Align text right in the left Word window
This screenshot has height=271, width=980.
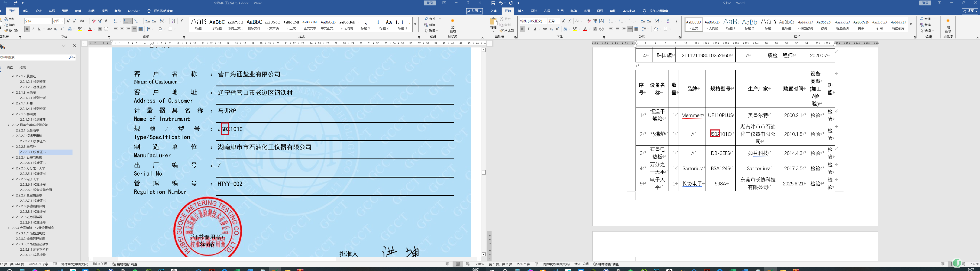128,29
